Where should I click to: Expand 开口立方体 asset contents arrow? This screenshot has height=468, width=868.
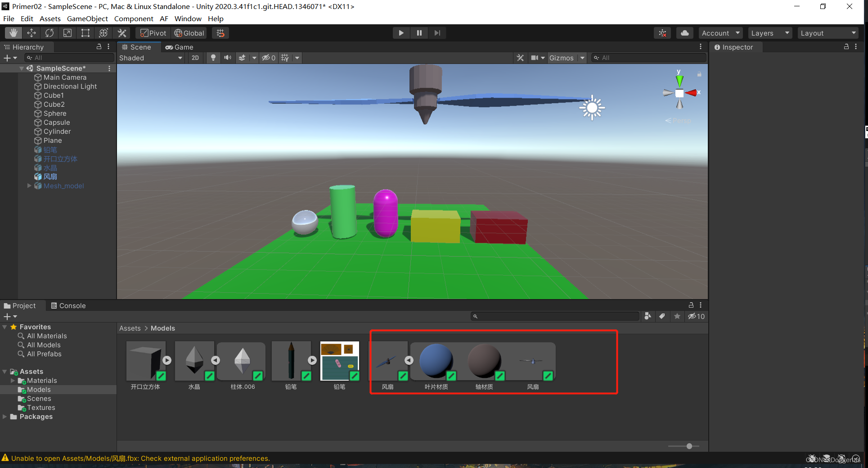point(167,360)
